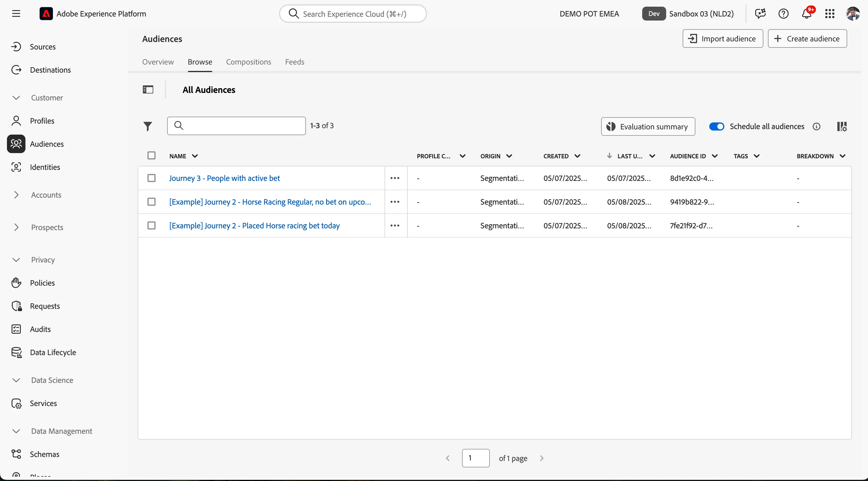
Task: Open the help question mark icon
Action: point(783,14)
